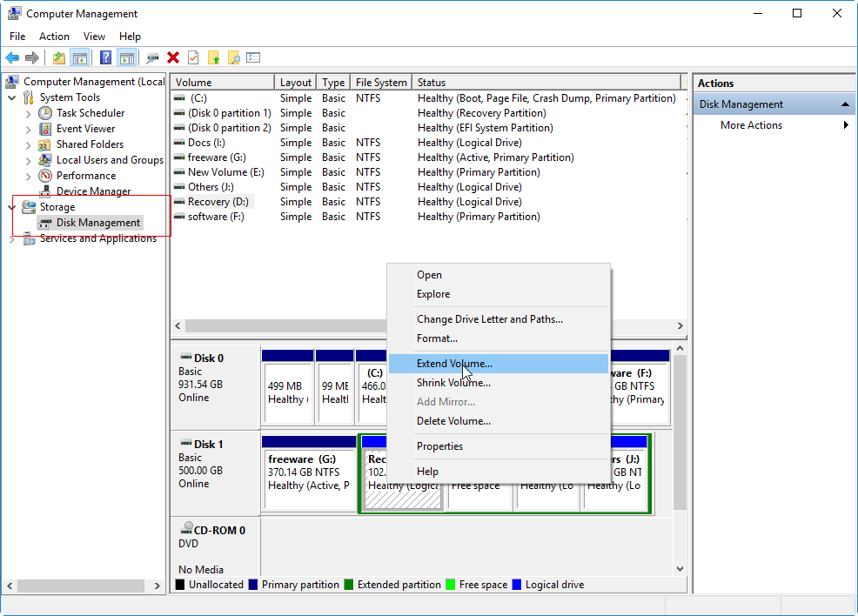
Task: Expand Services and Applications node
Action: pos(12,238)
